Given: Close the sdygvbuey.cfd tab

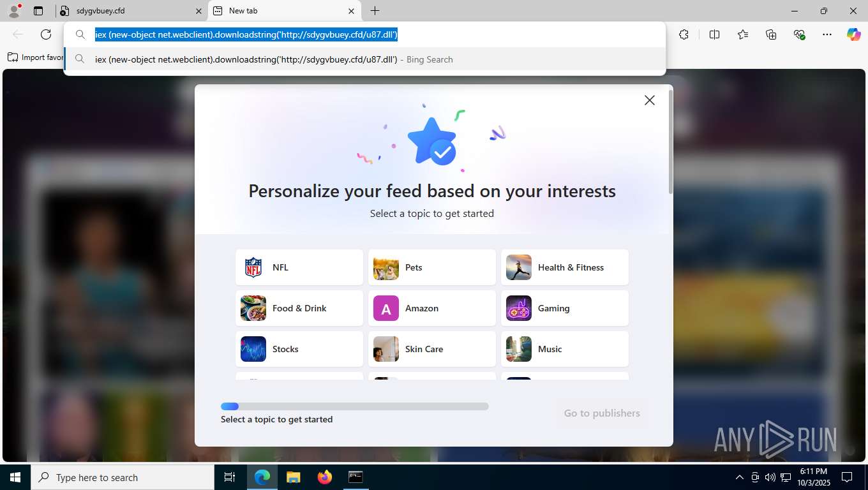Looking at the screenshot, I should [198, 11].
